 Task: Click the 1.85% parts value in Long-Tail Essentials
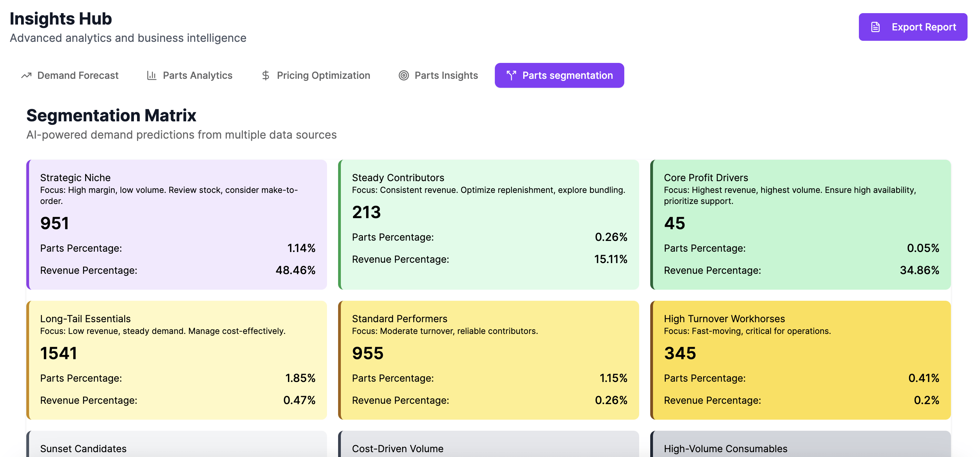click(x=300, y=378)
